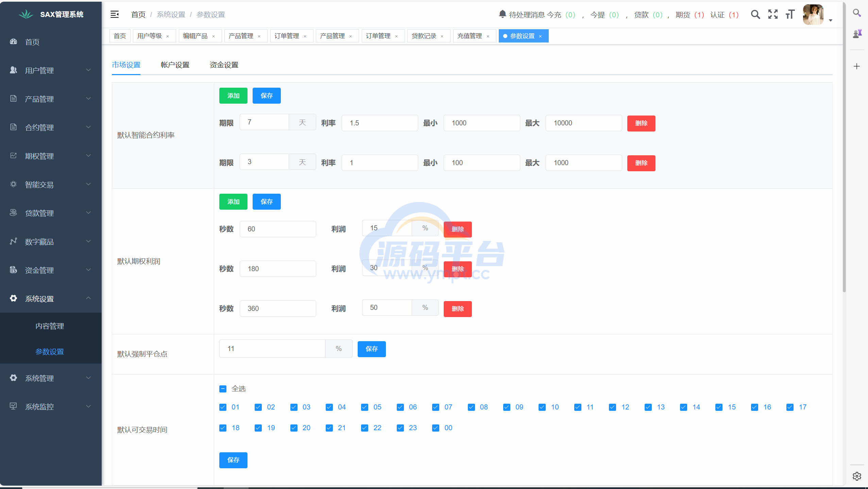Open font size adjustment icon
This screenshot has height=489, width=868.
(790, 14)
